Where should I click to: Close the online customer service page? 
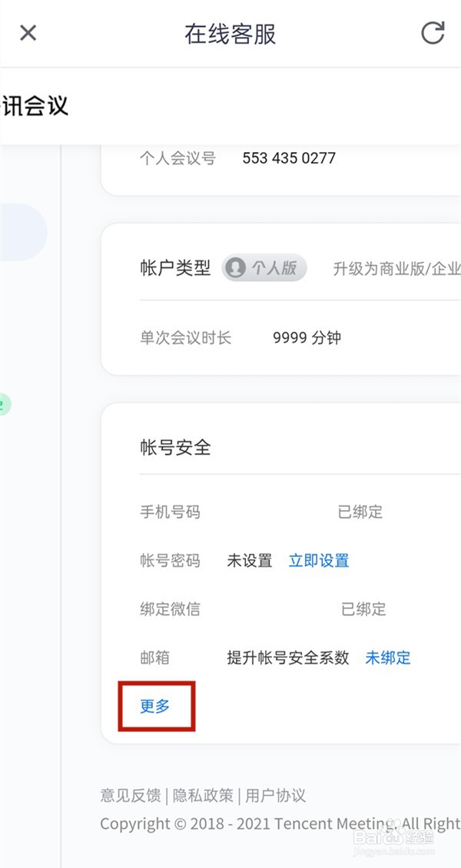tap(28, 33)
